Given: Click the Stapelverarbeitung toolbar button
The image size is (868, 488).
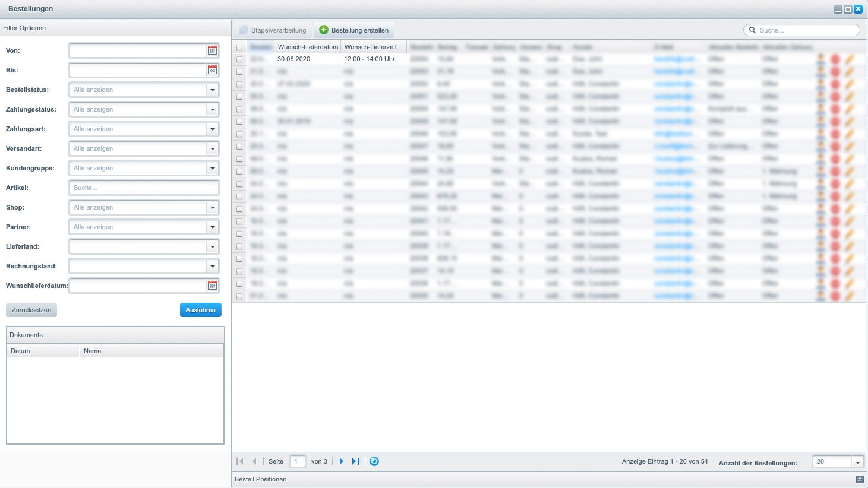Looking at the screenshot, I should coord(273,30).
